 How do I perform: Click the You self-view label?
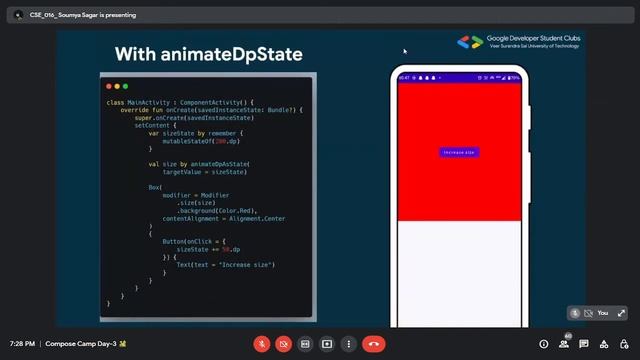[603, 313]
